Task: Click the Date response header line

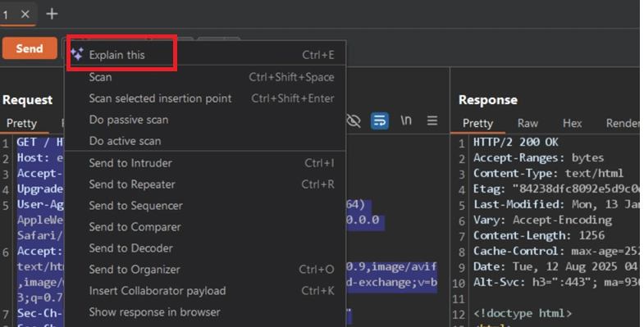Action: pyautogui.click(x=556, y=266)
